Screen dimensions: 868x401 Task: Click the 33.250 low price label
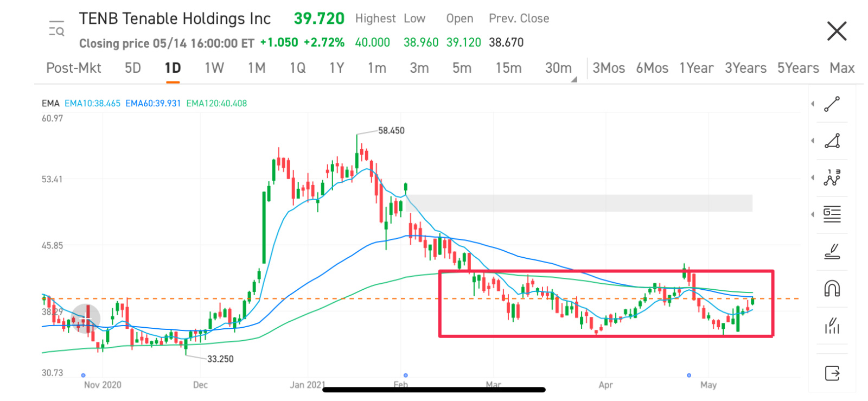(220, 359)
